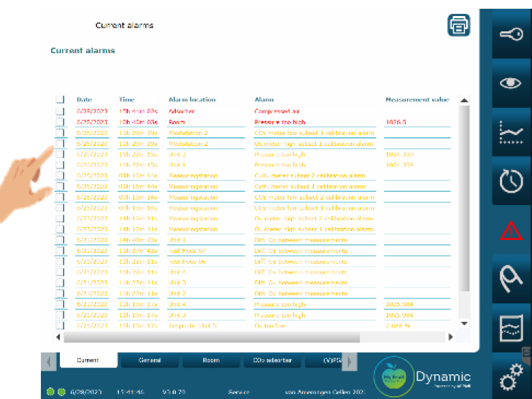The height and width of the screenshot is (399, 532).
Task: Switch to the Room tab
Action: [211, 360]
